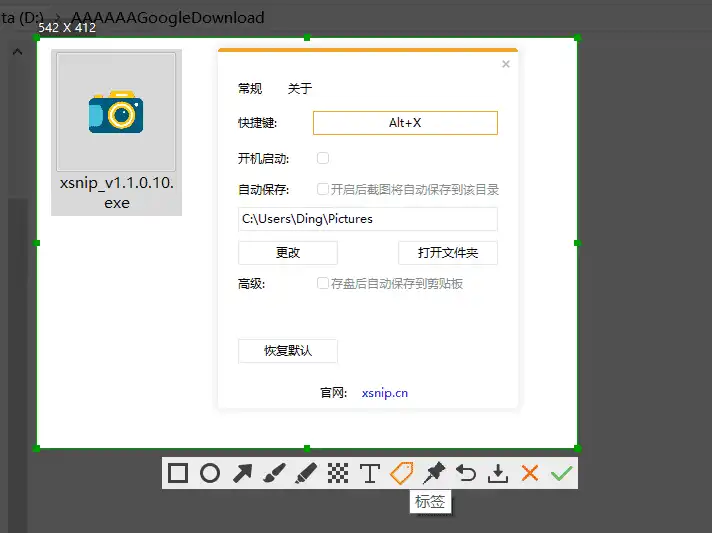The image size is (712, 533).
Task: Select the xsnip_v1.1.0.10.exe camera icon
Action: point(116,112)
